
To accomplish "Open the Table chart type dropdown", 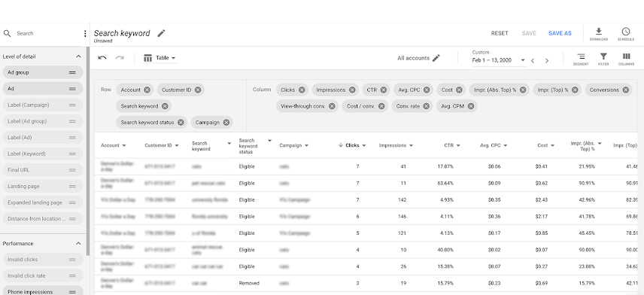I will click(159, 58).
